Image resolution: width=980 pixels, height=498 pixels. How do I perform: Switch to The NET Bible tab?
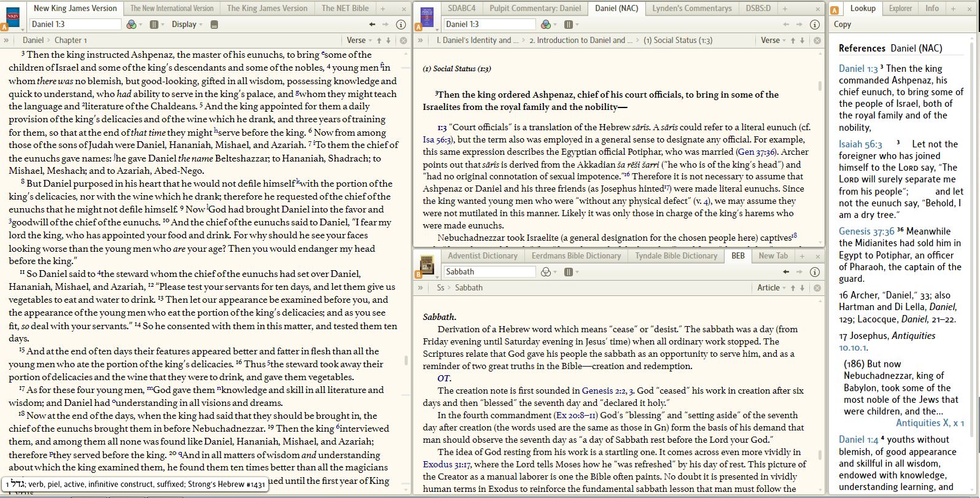(345, 9)
